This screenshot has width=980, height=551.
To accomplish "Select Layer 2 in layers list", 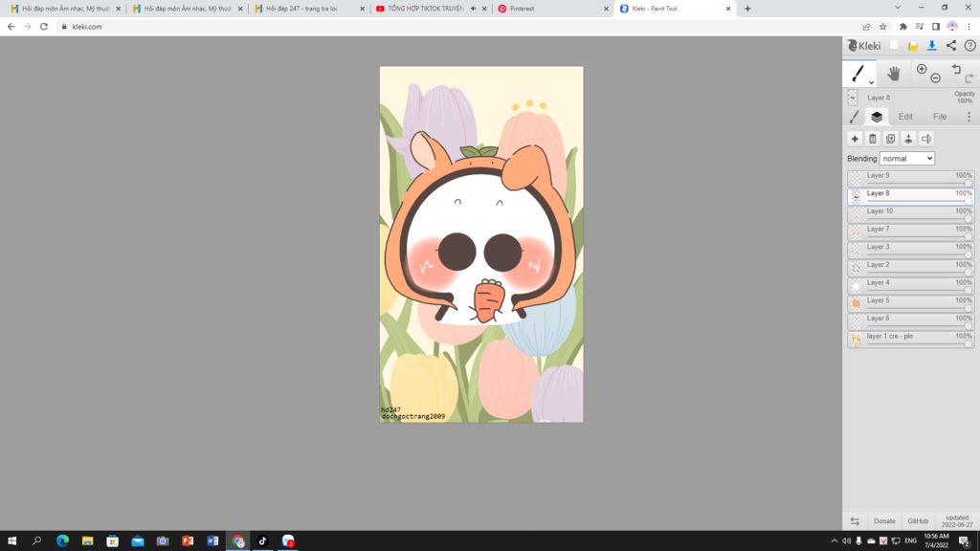I will coord(911,268).
